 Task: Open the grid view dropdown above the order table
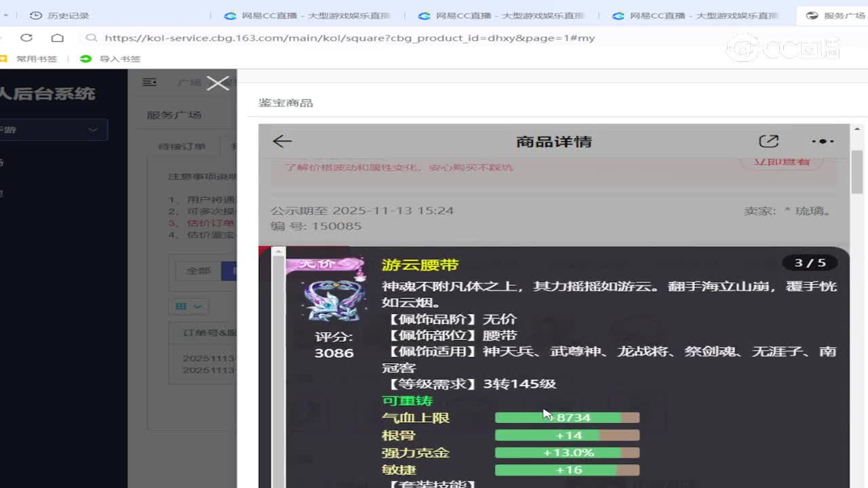click(189, 306)
